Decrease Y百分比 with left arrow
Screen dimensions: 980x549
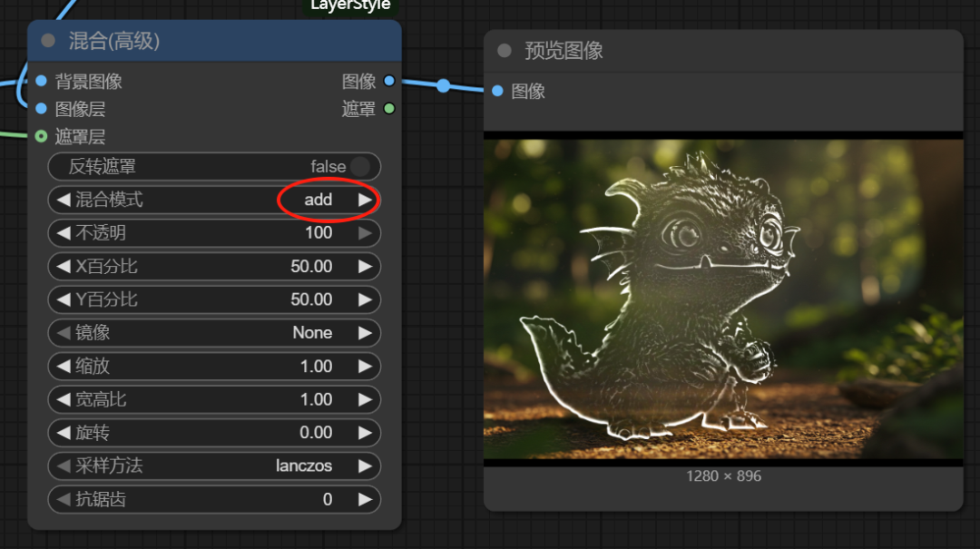tap(64, 299)
